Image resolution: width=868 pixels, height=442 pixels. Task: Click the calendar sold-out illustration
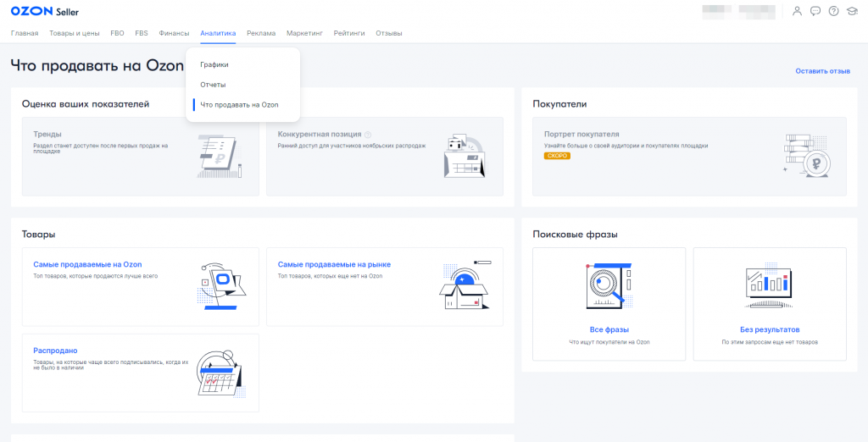tap(220, 374)
